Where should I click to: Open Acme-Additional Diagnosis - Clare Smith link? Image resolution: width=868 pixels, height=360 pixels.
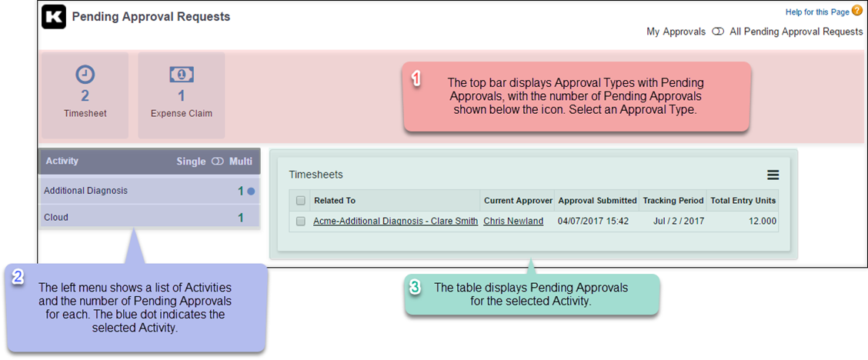point(396,222)
